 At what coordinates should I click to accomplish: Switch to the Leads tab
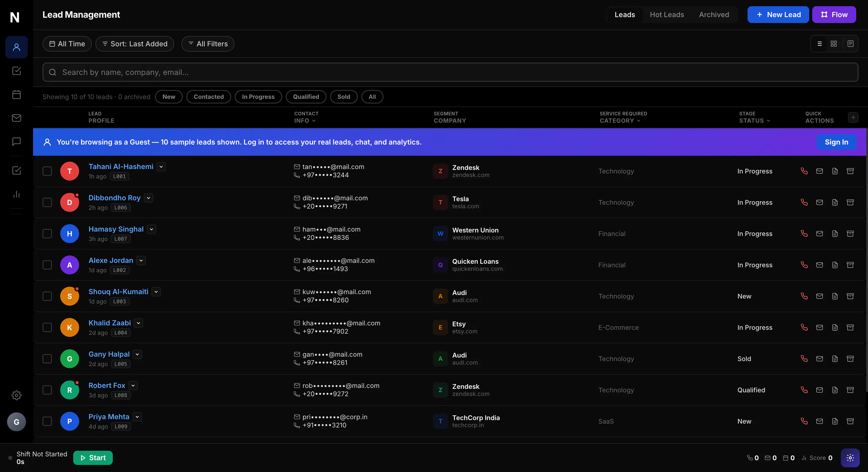click(x=625, y=15)
